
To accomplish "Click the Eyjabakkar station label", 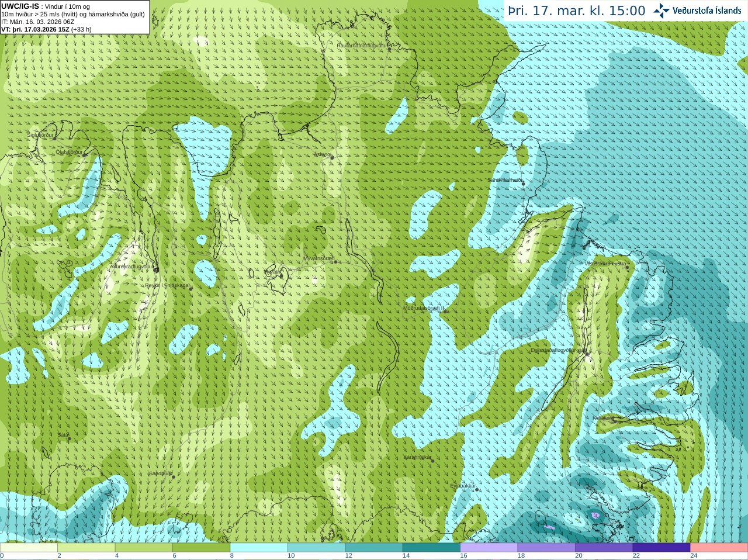I will (x=463, y=486).
